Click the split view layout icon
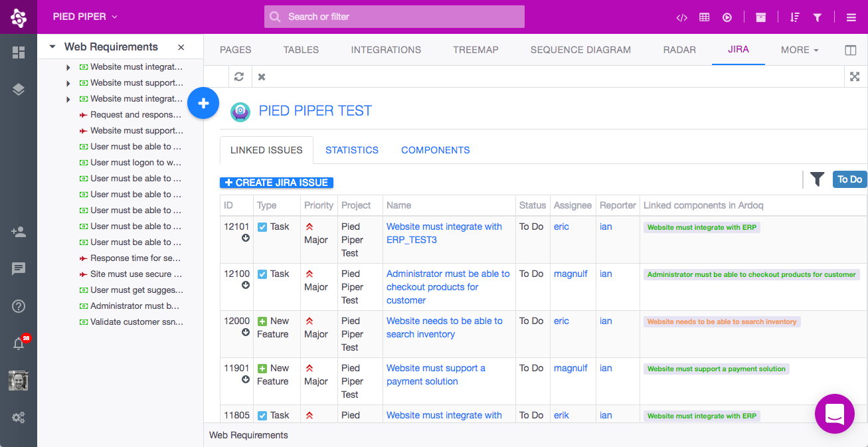The height and width of the screenshot is (447, 868). tap(851, 50)
